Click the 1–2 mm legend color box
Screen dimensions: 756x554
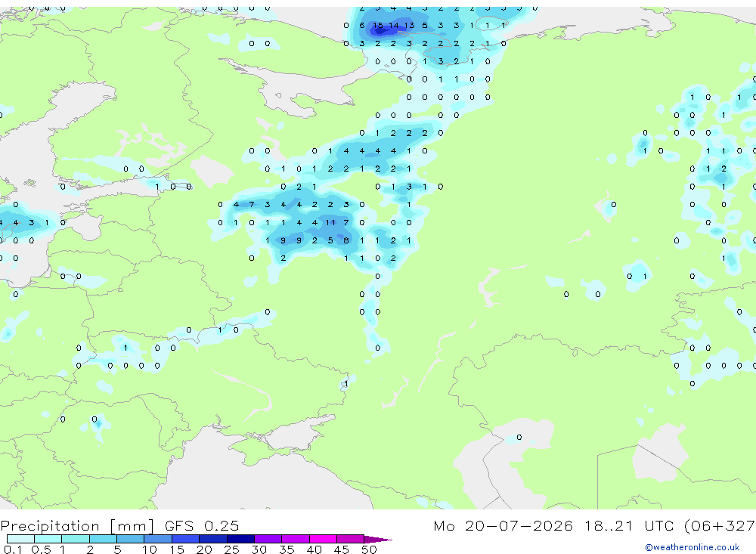pyautogui.click(x=76, y=539)
